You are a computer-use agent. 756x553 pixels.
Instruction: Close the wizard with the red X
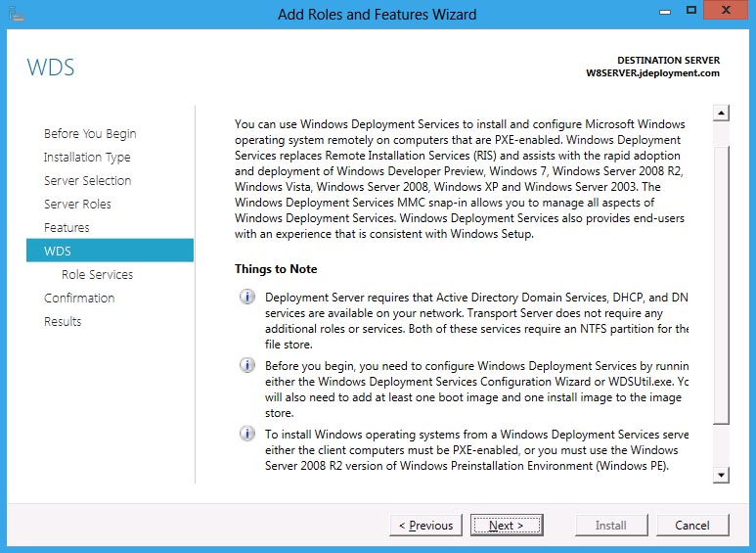pyautogui.click(x=727, y=10)
